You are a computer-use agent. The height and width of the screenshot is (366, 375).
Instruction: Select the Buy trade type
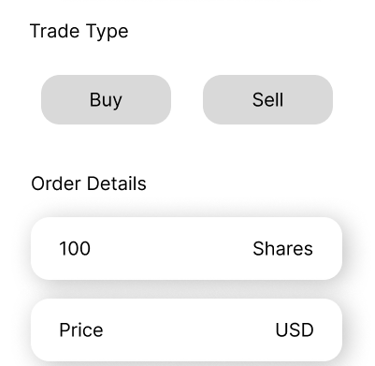(x=106, y=100)
